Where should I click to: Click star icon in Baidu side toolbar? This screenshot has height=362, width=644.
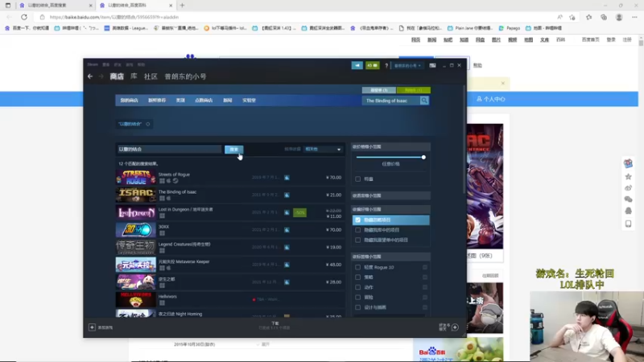628,176
